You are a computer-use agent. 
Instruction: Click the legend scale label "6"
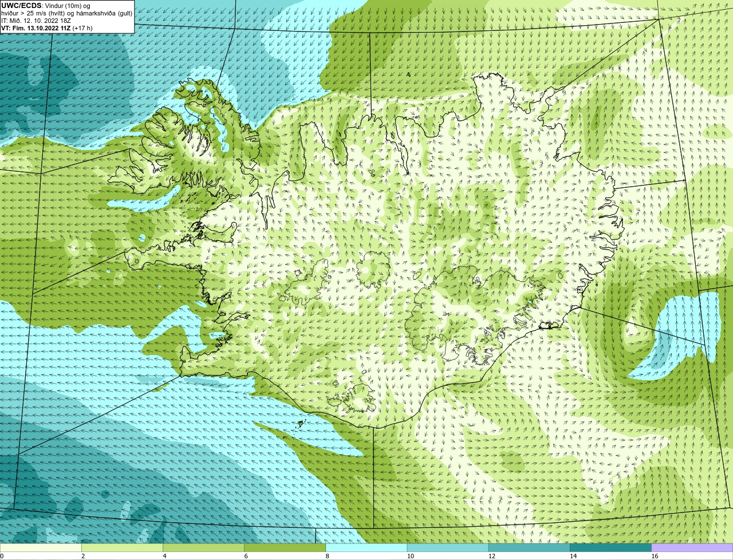tap(246, 556)
